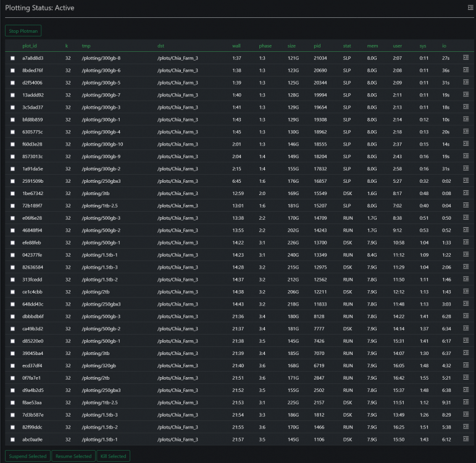Check the box for plot 2591509b
Image resolution: width=476 pixels, height=463 pixels.
(x=12, y=181)
